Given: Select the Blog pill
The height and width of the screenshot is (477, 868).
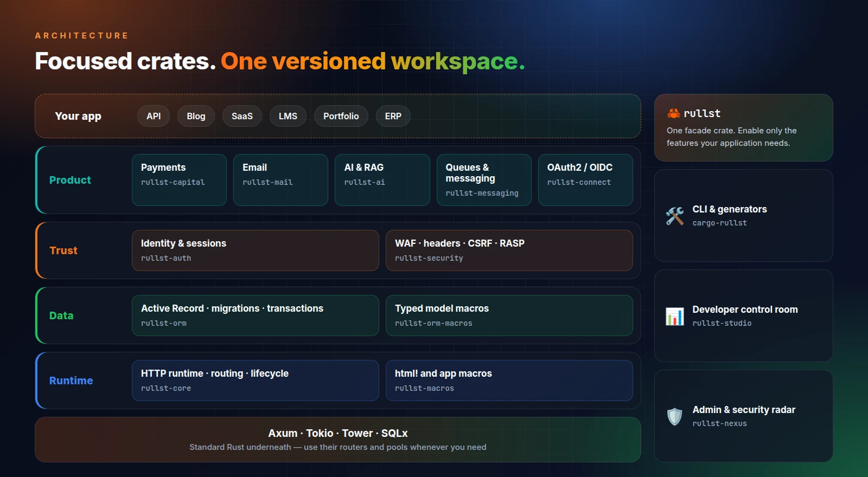Looking at the screenshot, I should click(x=196, y=116).
